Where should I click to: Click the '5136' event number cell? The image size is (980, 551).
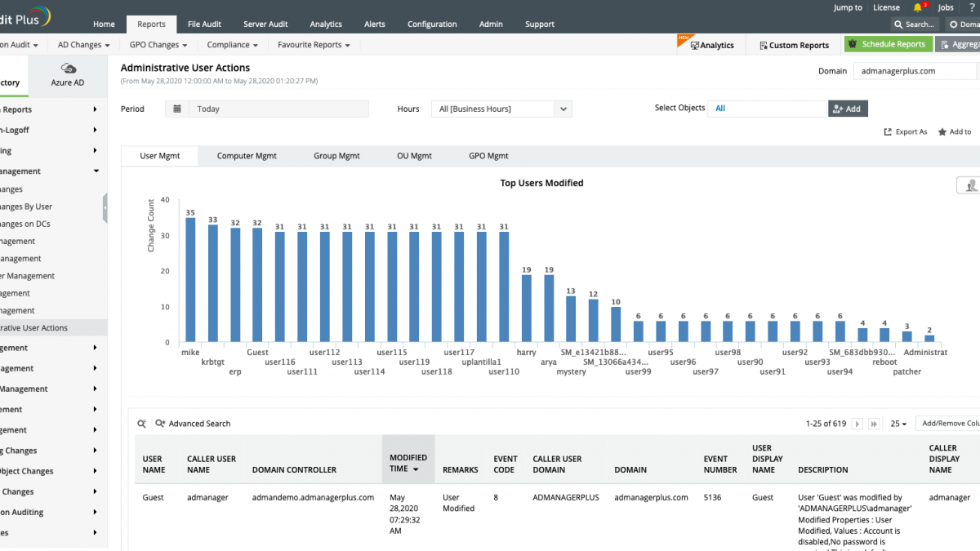pos(713,497)
